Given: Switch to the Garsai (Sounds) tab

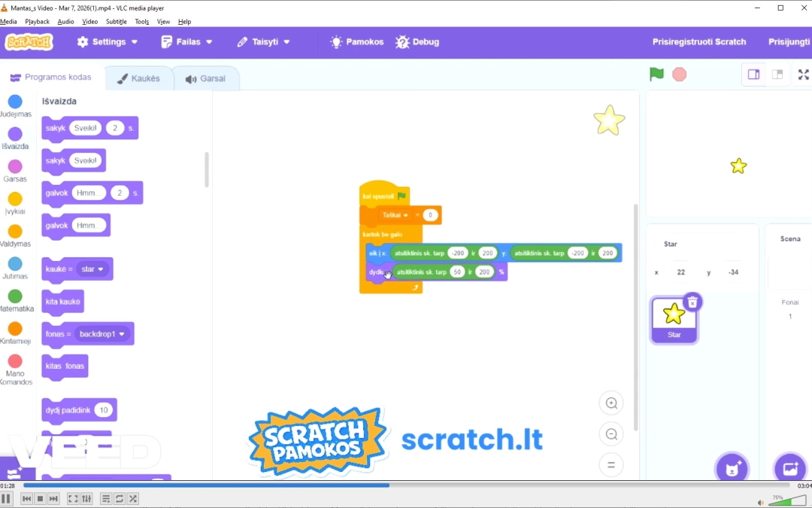Looking at the screenshot, I should pos(206,79).
